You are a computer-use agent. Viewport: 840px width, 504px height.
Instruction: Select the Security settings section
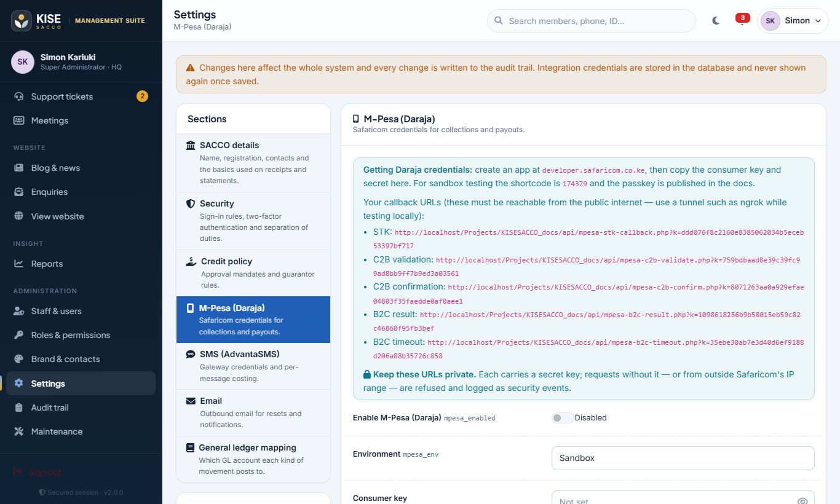coord(253,221)
